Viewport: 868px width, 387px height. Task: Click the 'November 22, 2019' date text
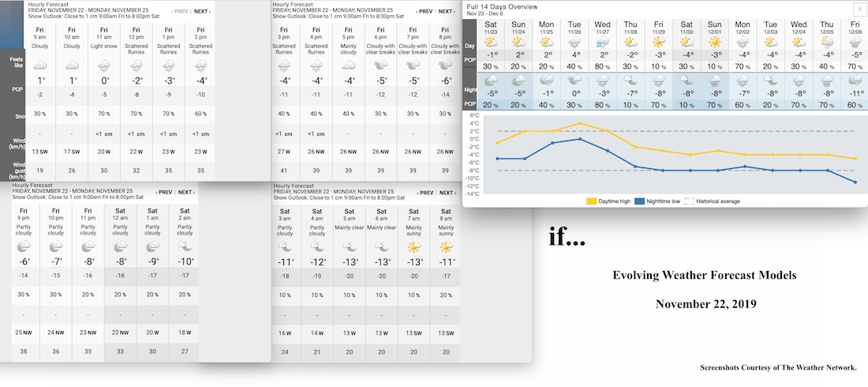pyautogui.click(x=705, y=304)
